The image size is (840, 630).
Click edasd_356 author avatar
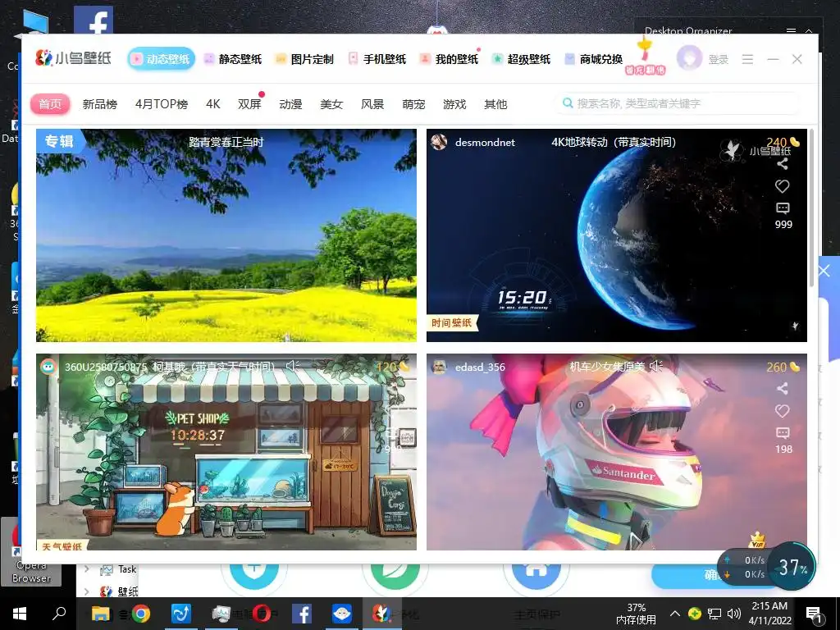[440, 367]
